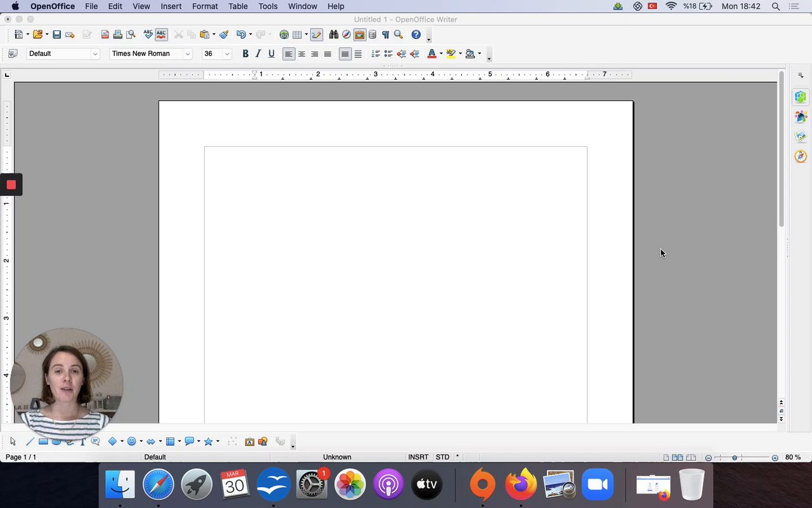Click Page 1 / 1 in status bar
This screenshot has height=508, width=812.
(x=21, y=457)
